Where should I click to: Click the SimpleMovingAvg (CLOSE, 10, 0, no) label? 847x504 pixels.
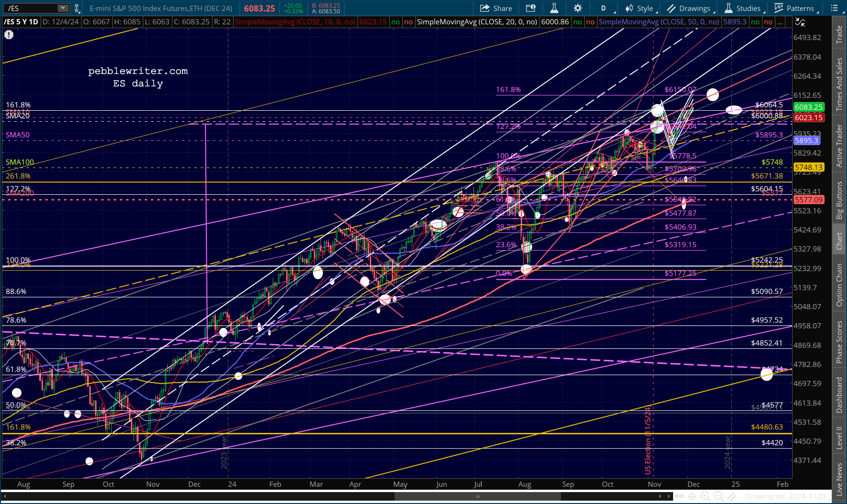295,22
